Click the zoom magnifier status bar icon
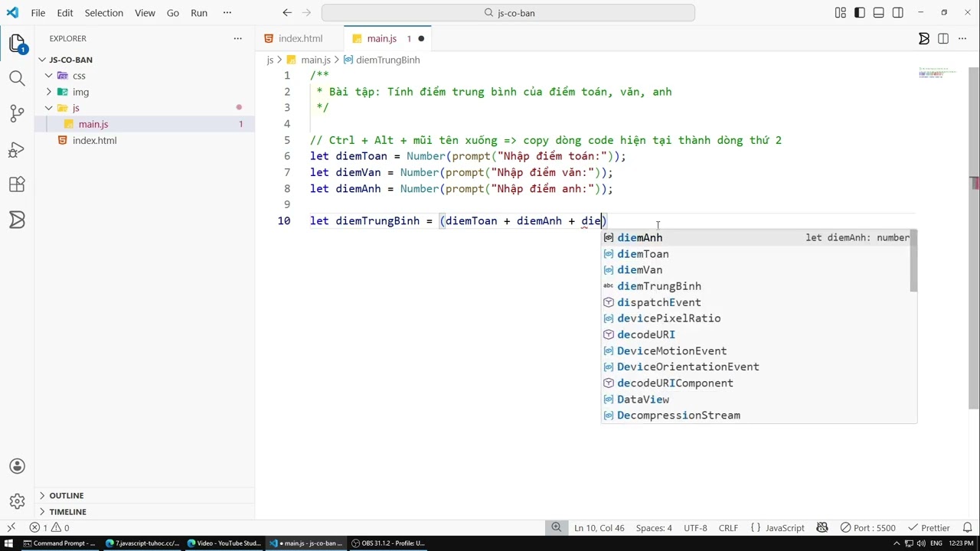980x551 pixels. pyautogui.click(x=557, y=527)
